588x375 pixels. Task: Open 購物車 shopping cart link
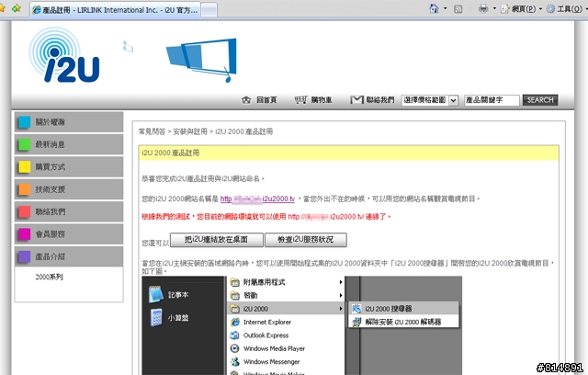pos(322,100)
